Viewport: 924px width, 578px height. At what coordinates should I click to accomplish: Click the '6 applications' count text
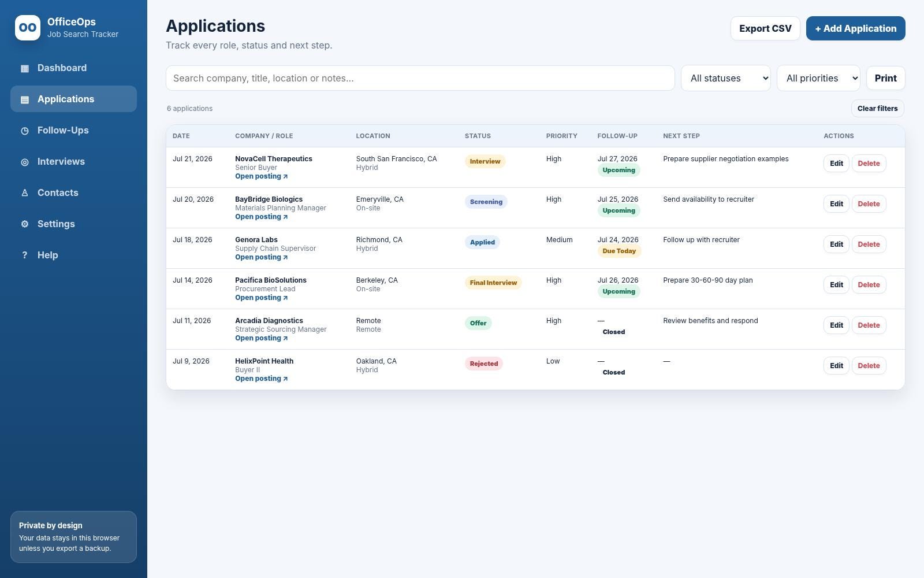point(189,109)
